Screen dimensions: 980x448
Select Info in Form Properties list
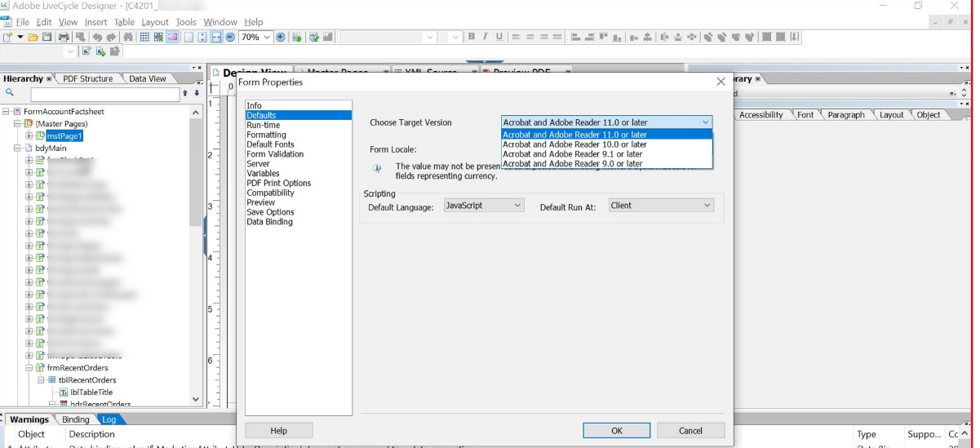(299, 106)
